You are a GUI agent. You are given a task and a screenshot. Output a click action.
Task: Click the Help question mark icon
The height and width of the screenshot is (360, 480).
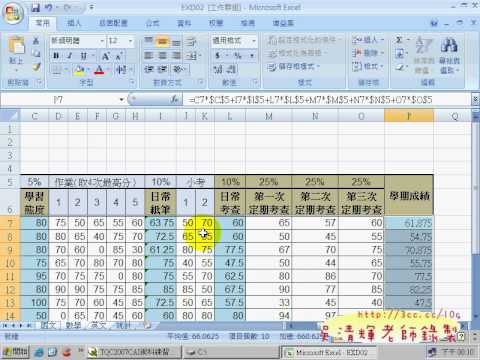pos(434,23)
